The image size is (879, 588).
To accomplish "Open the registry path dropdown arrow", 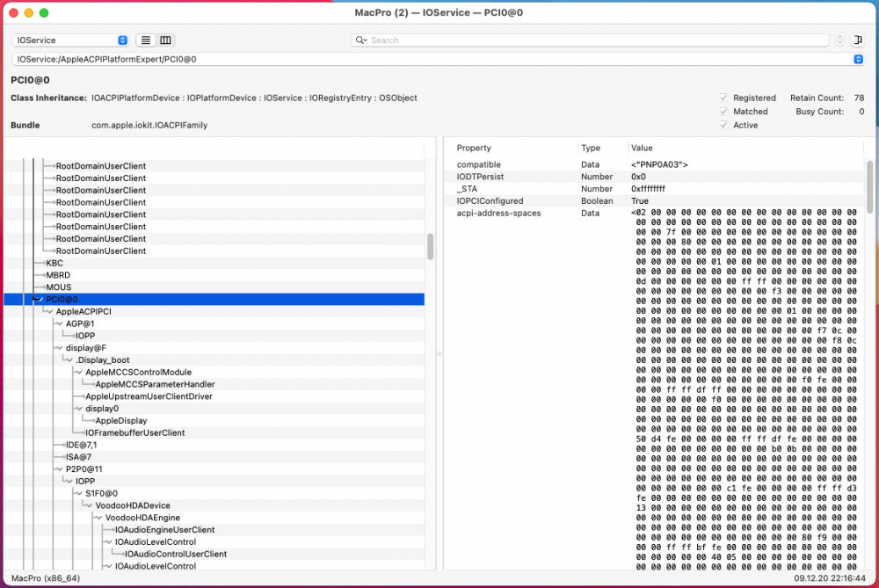I will tap(858, 59).
